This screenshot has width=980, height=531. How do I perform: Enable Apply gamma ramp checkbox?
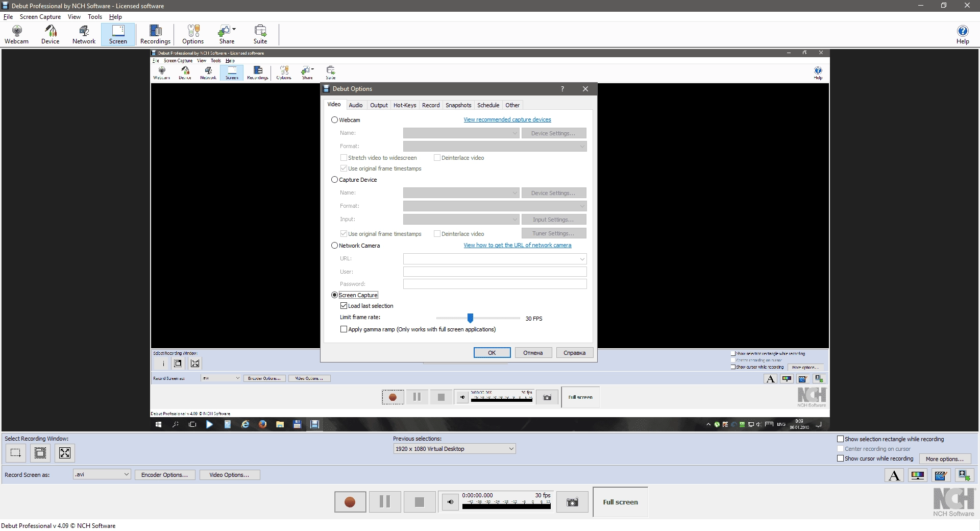point(344,329)
